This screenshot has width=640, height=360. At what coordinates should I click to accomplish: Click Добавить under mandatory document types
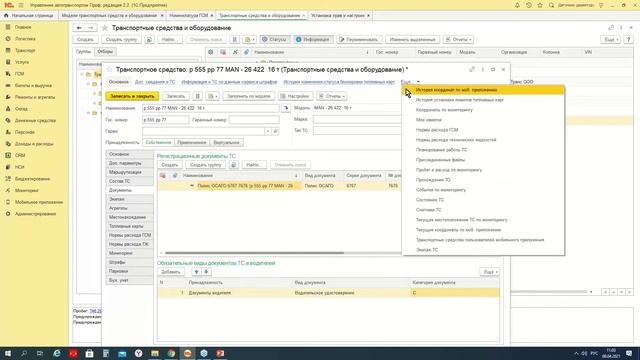[171, 272]
